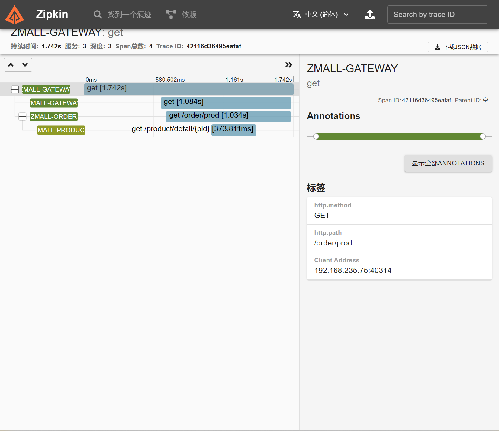Open the 依赖 menu item
This screenshot has width=499, height=448.
tap(189, 15)
